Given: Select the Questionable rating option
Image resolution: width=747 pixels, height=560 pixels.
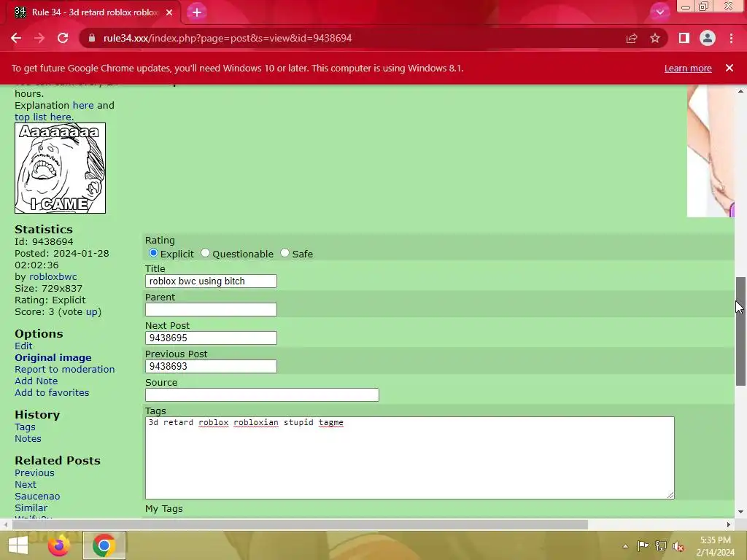Looking at the screenshot, I should point(205,253).
